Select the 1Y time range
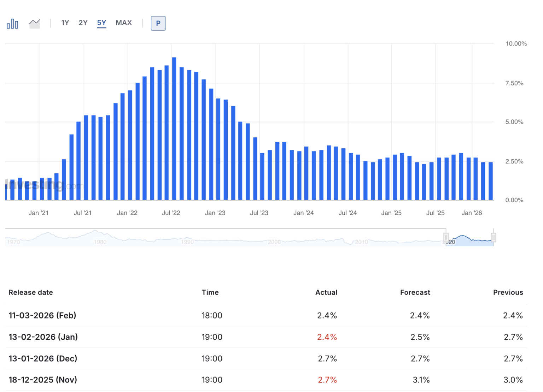 coord(65,23)
